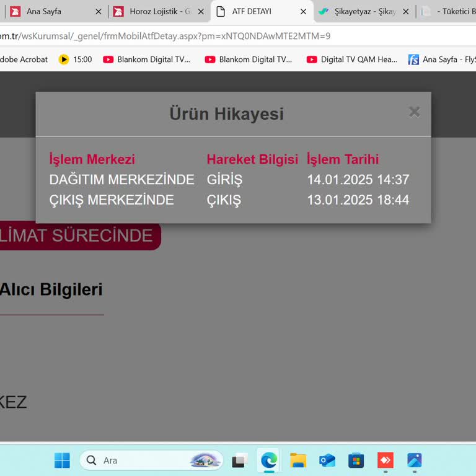Click the Horoz Lojistik tab favicon
Image resolution: width=476 pixels, height=476 pixels.
118,12
